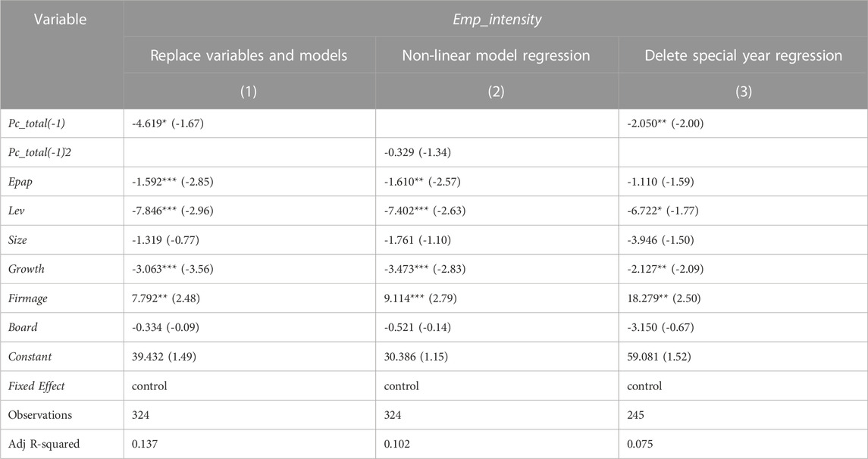Select the column (2) label
Image resolution: width=868 pixels, height=459 pixels.
496,91
